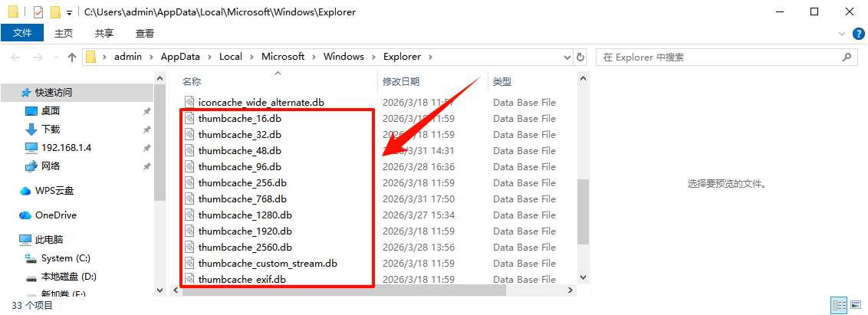
Task: Go up one folder level
Action: (72, 57)
